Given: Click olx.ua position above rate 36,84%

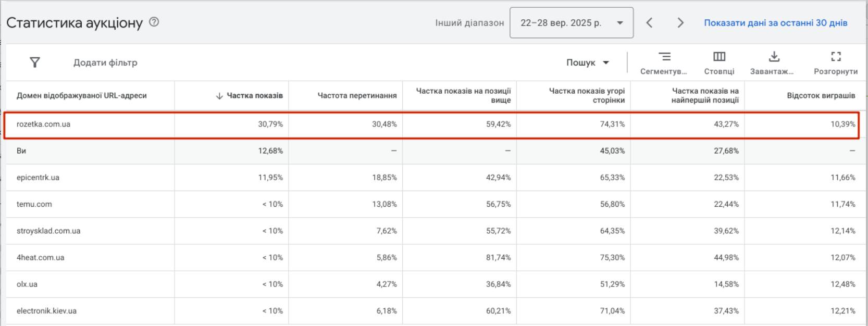Looking at the screenshot, I should 499,284.
